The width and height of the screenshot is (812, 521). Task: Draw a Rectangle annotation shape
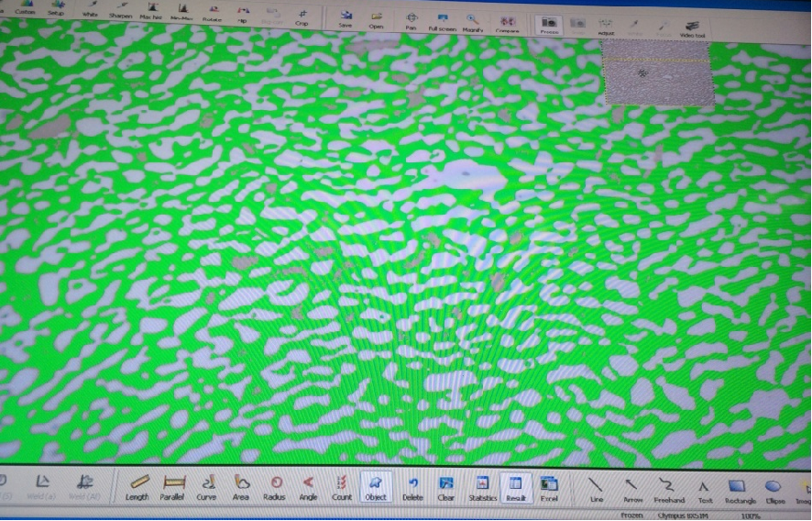click(x=737, y=488)
